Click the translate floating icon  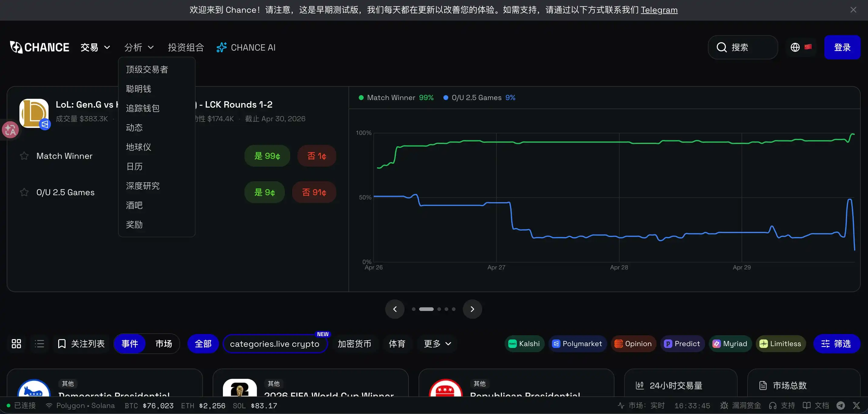point(10,130)
